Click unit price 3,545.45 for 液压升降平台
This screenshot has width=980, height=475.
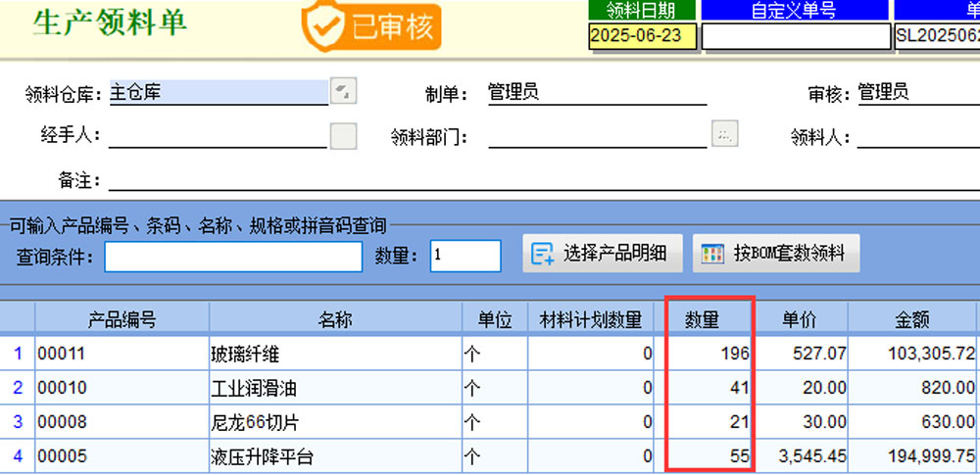point(802,456)
